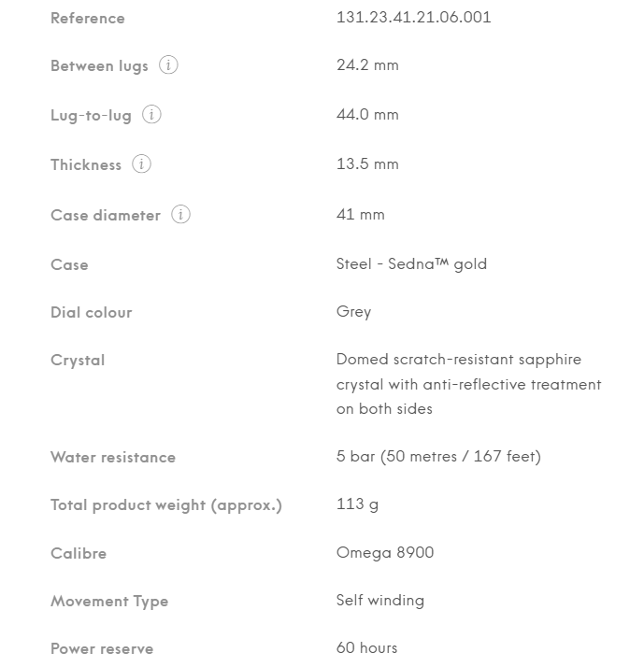Click the Thickness label
Viewport: 644px width, 667px height.
[x=86, y=164]
